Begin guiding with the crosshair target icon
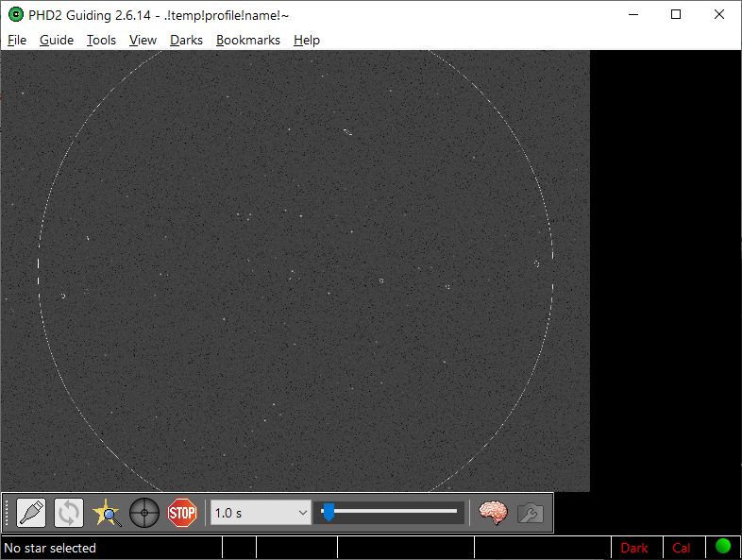The image size is (742, 560). [144, 513]
